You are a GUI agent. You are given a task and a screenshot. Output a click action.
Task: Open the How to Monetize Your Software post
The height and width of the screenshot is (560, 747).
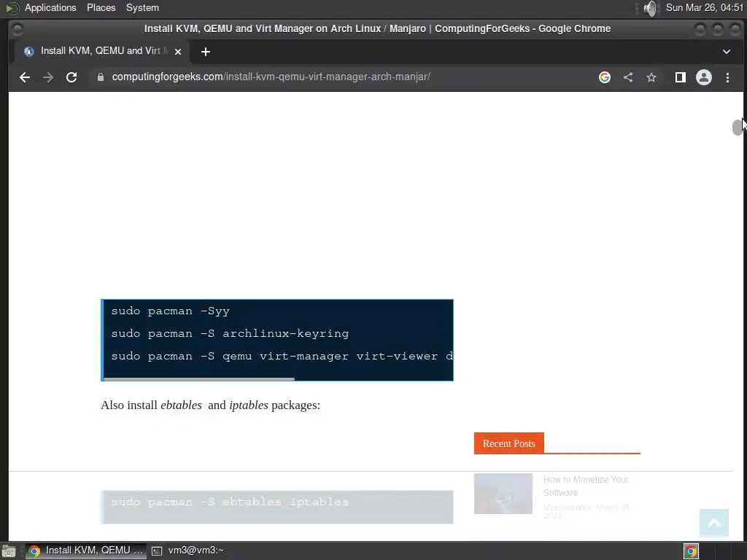point(586,486)
